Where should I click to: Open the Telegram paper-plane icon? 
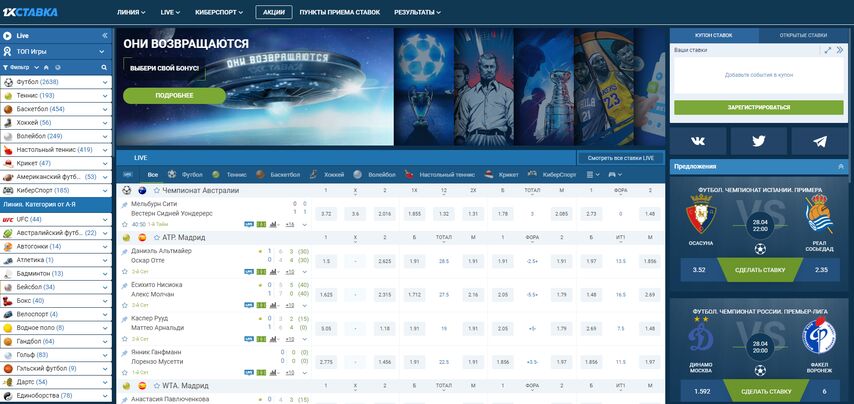pyautogui.click(x=820, y=142)
